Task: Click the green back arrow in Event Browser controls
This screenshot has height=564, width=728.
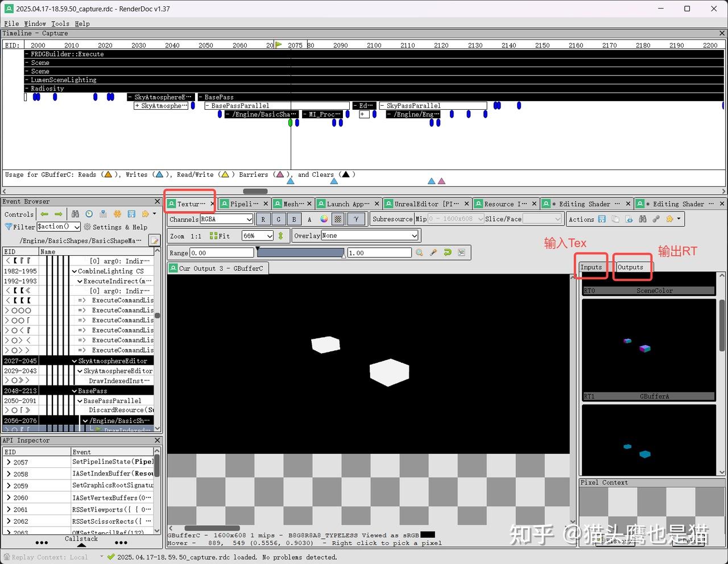Action: point(44,214)
